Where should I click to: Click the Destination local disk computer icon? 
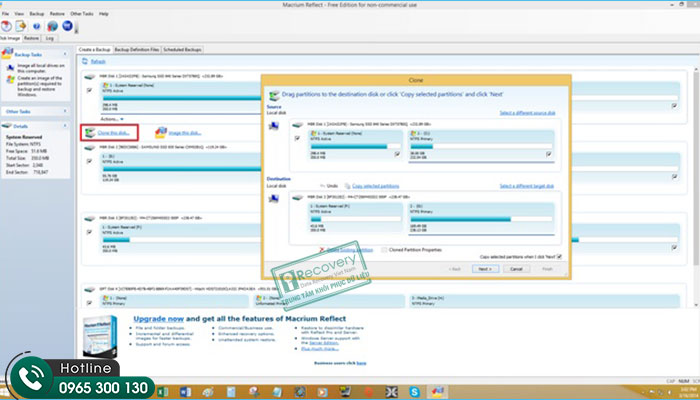coord(274,199)
